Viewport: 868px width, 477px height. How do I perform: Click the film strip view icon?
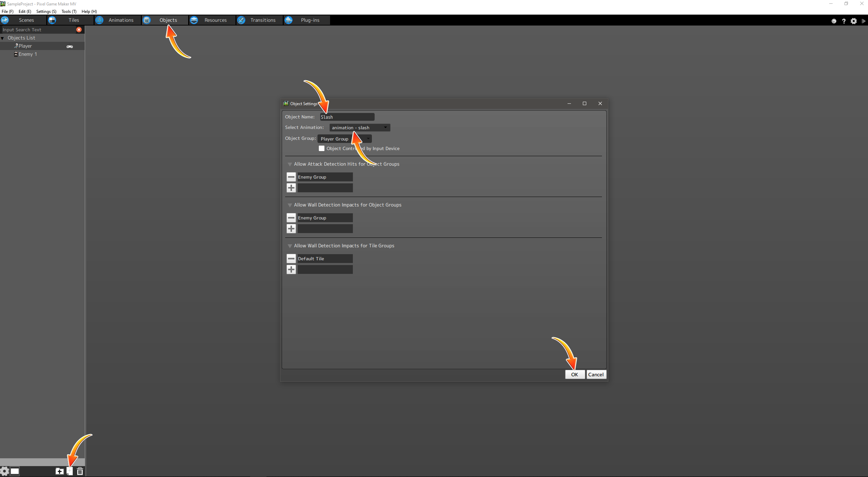[15, 471]
